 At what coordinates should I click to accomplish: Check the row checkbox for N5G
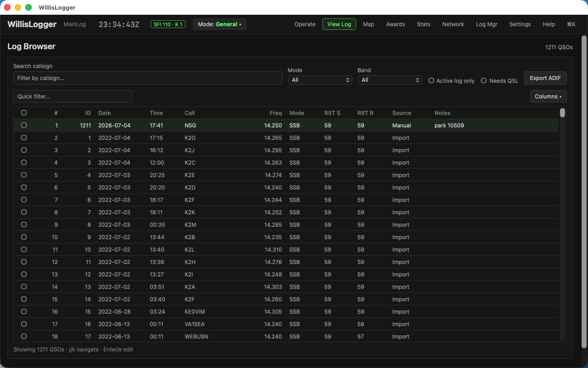click(x=24, y=125)
